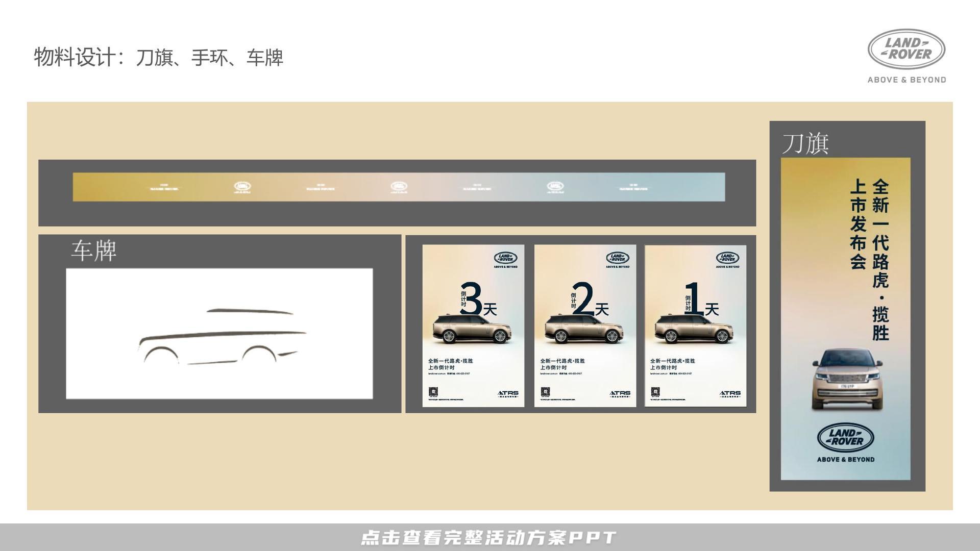Click the ATRS logo on the 3-day poster
The height and width of the screenshot is (551, 980).
(x=508, y=394)
